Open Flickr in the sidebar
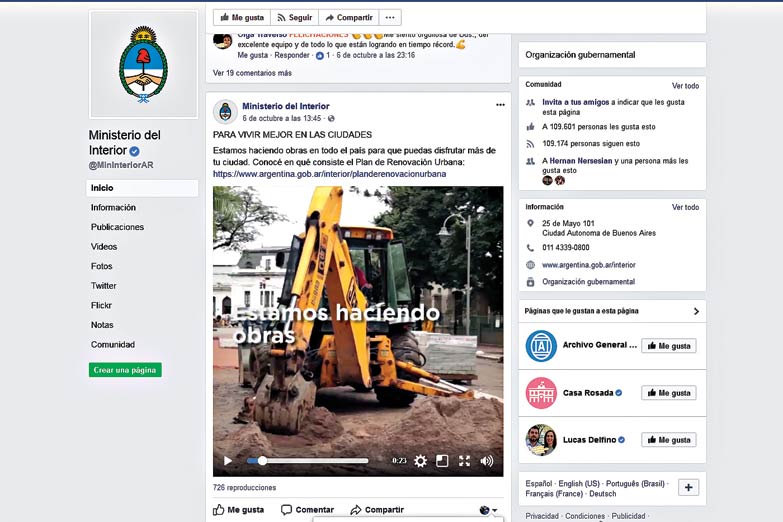 tap(101, 305)
